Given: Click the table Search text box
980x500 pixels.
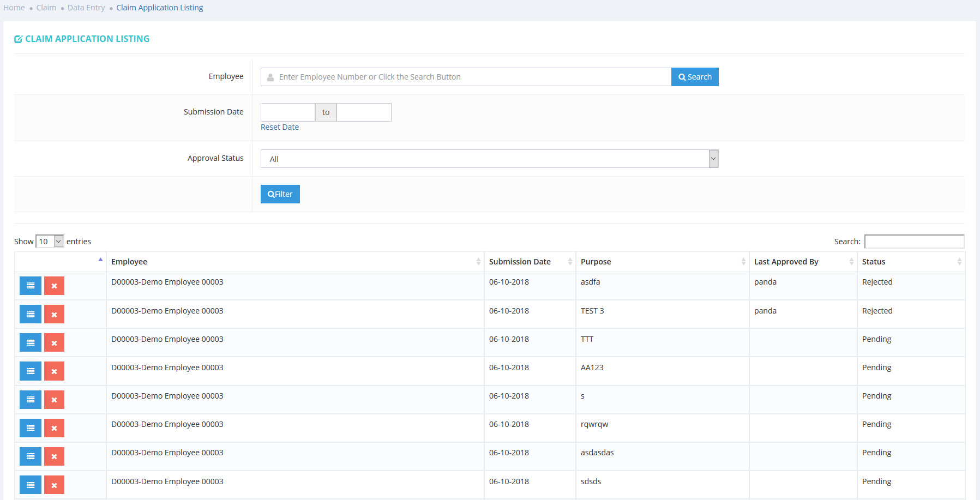Looking at the screenshot, I should click(914, 241).
